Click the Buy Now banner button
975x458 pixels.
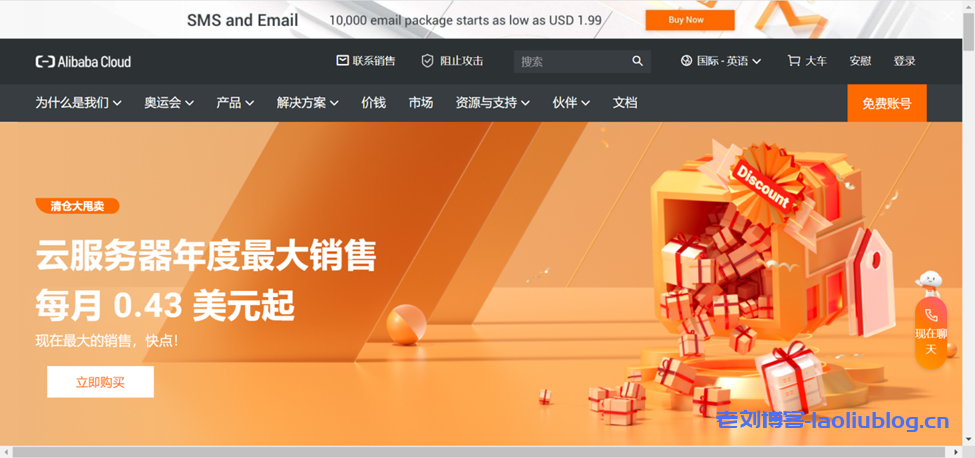pos(689,20)
